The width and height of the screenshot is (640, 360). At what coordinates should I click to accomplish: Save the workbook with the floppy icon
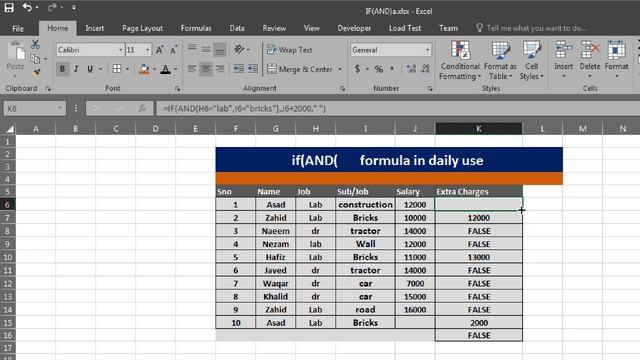[x=9, y=7]
